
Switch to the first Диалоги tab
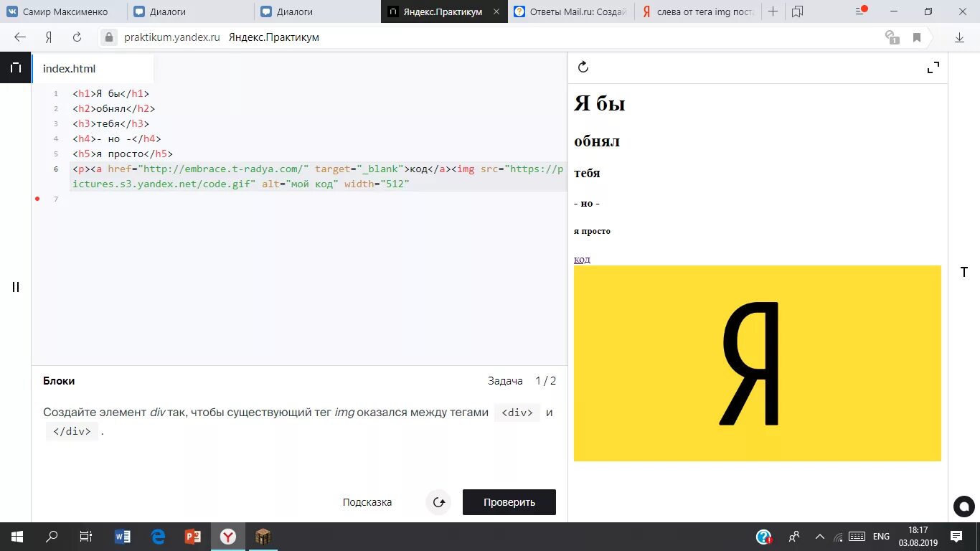191,11
